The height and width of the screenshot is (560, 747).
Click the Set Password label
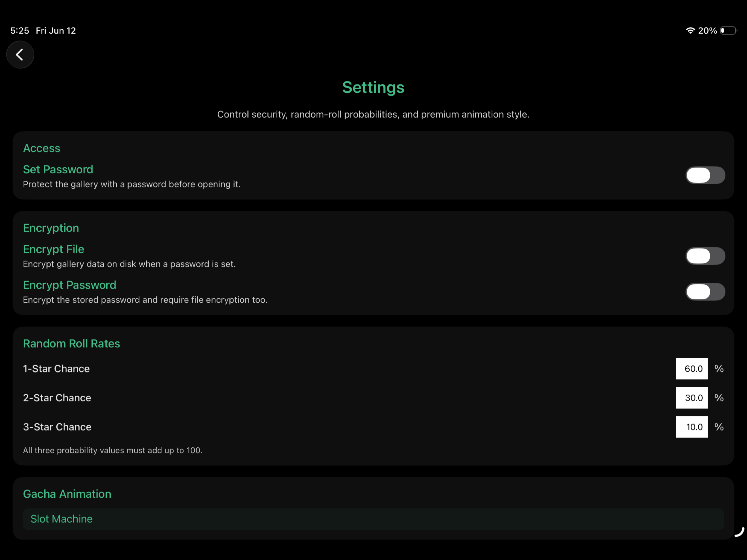click(58, 169)
